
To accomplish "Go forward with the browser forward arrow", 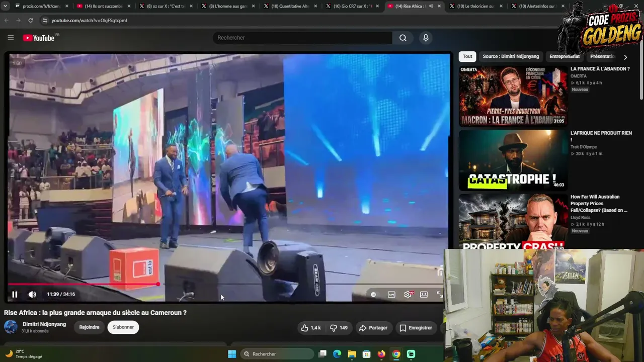I will [x=19, y=21].
